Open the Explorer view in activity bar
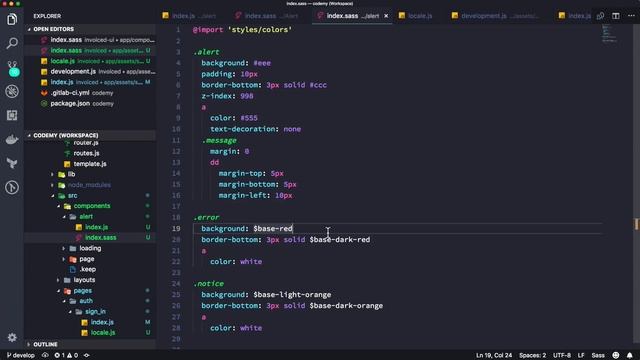Viewport: 640px width, 360px height. click(x=12, y=19)
